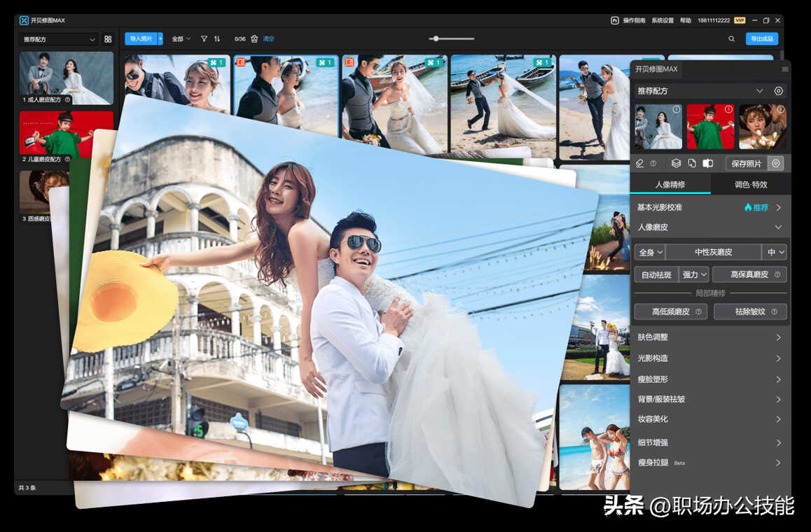
Task: Click the 导出成品 button
Action: pyautogui.click(x=761, y=38)
